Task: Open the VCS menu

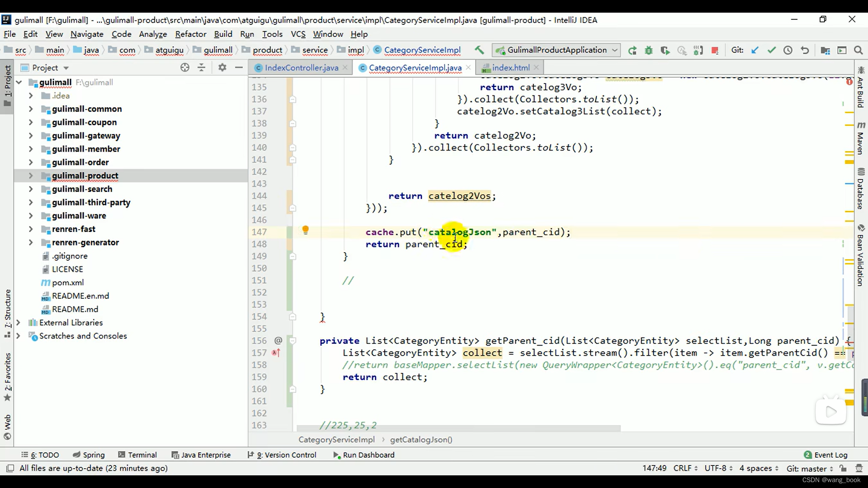Action: (x=298, y=34)
